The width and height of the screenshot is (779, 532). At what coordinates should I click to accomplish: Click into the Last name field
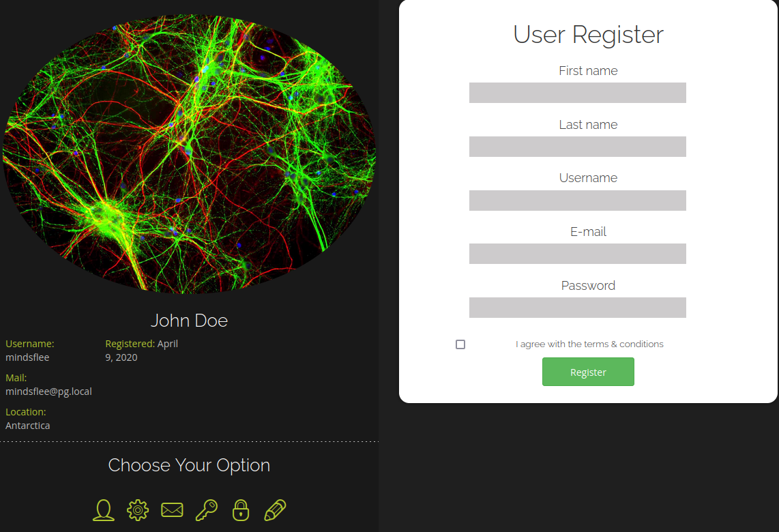point(577,147)
